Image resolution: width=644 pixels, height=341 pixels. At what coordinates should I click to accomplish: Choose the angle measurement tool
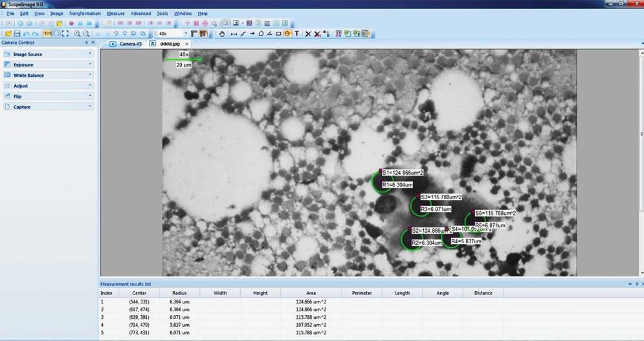point(269,34)
